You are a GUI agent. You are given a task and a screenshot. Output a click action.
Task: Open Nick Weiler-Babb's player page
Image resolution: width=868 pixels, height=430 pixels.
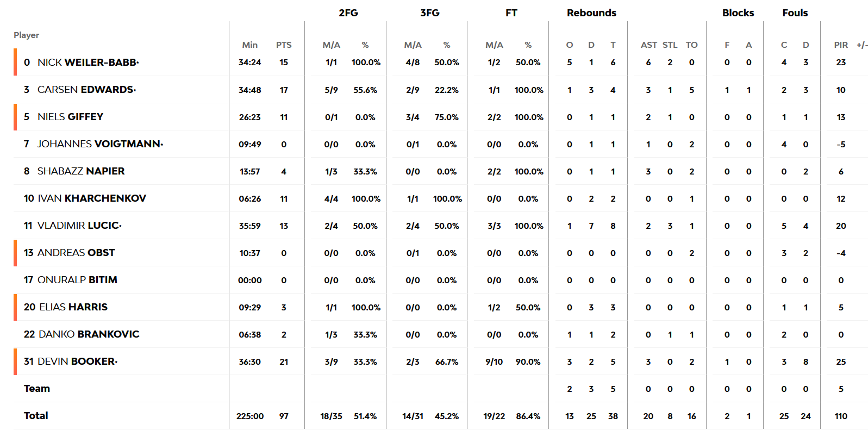pyautogui.click(x=88, y=63)
